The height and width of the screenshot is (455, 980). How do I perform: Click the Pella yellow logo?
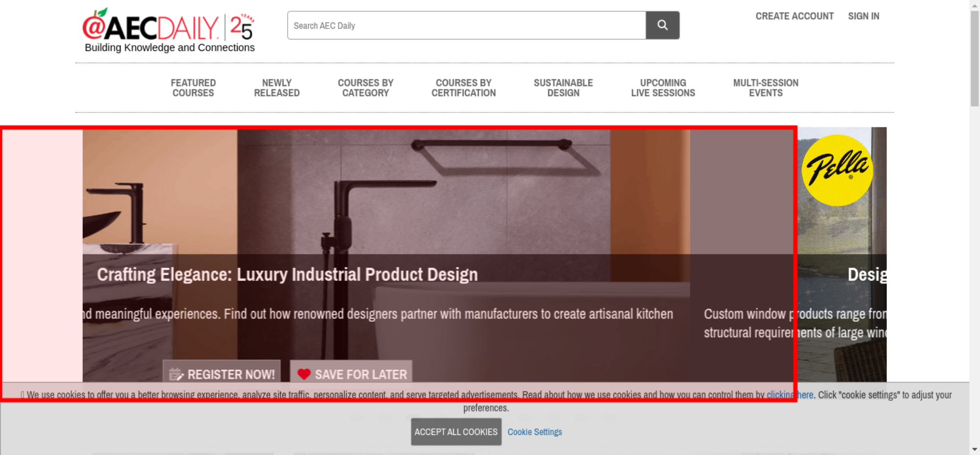[837, 170]
